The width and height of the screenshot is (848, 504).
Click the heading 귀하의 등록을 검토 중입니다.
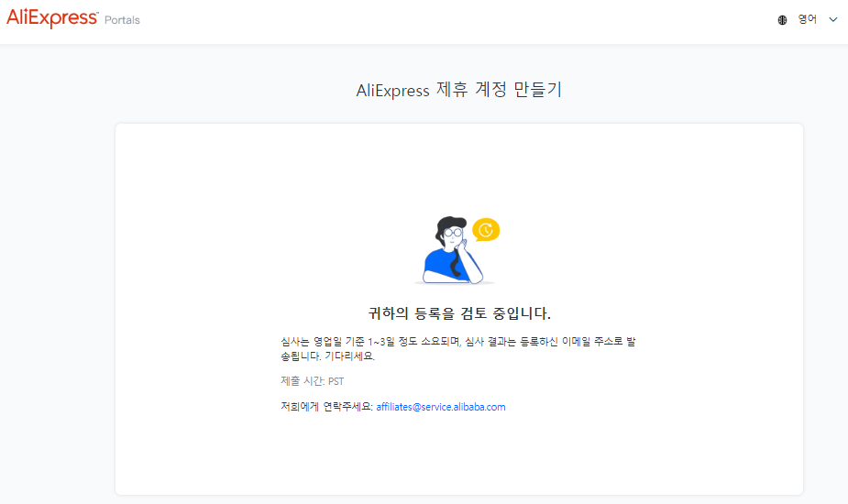pos(459,313)
